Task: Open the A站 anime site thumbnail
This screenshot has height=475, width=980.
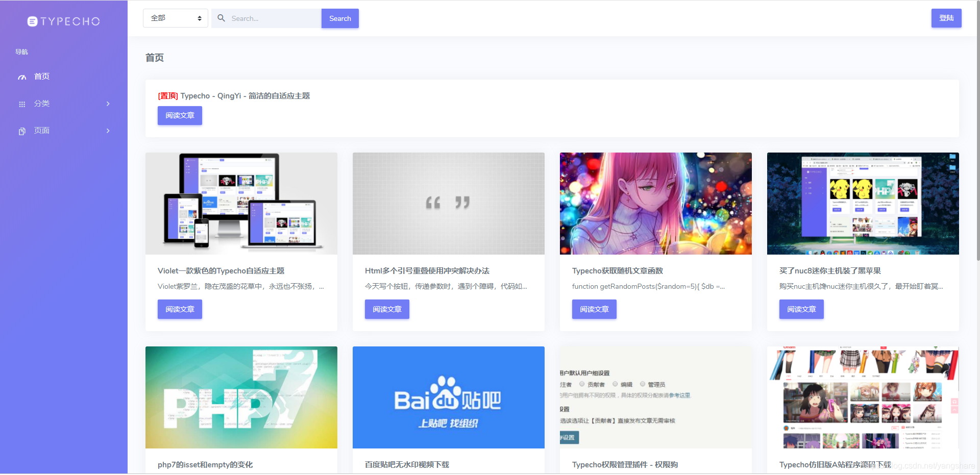Action: click(863, 397)
